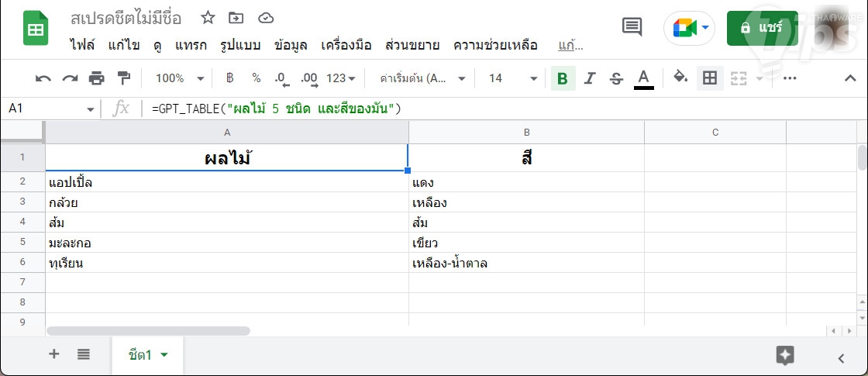
Task: Print the spreadsheet
Action: tap(96, 78)
